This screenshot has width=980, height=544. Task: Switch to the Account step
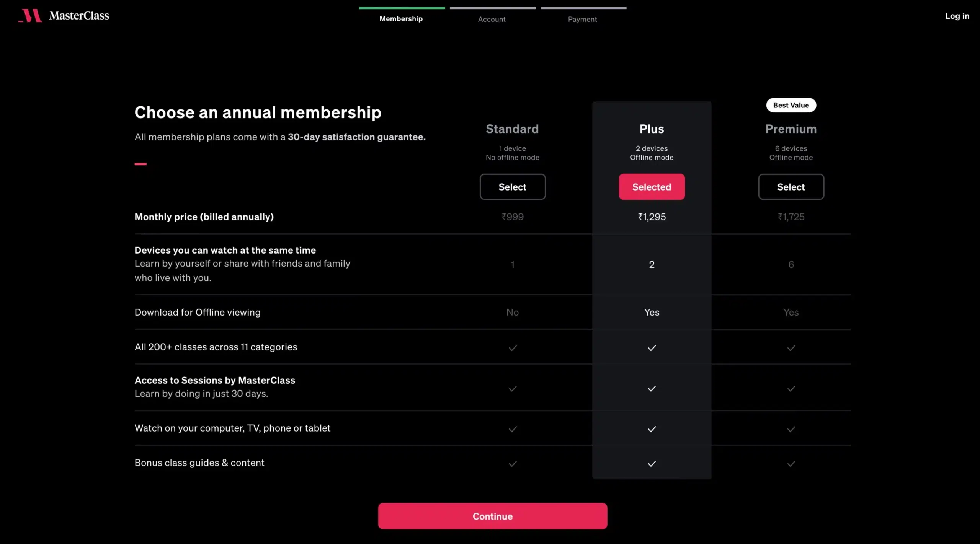coord(492,19)
